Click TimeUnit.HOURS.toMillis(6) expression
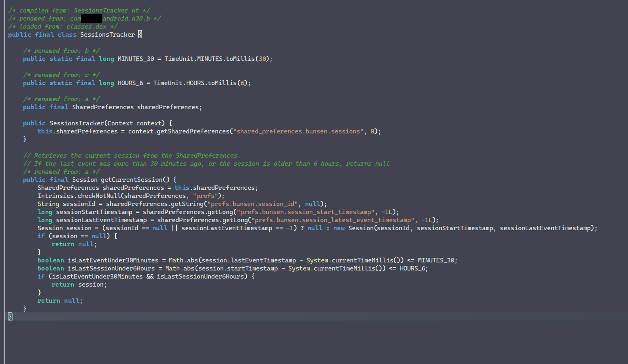 coord(200,83)
